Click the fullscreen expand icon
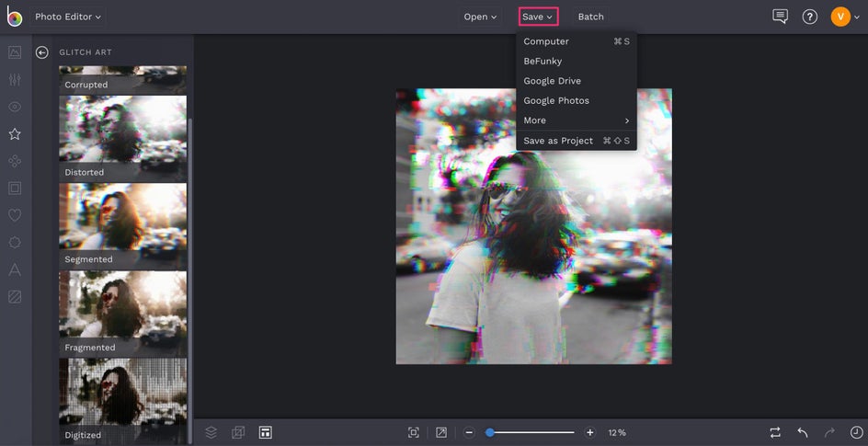868x446 pixels. [441, 433]
